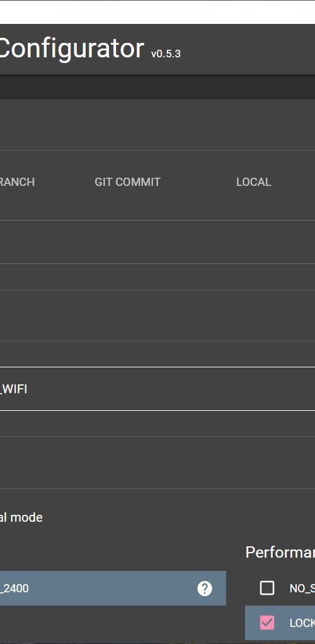Click the dark strip under the Configurator header
Viewport: 315px width, 644px height.
pos(157,87)
